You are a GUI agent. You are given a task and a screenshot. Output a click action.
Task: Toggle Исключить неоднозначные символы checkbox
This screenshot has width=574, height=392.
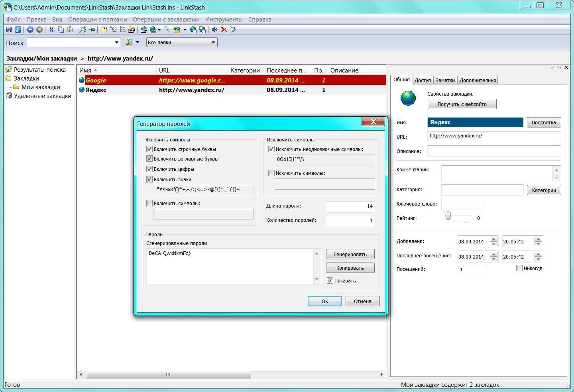271,149
